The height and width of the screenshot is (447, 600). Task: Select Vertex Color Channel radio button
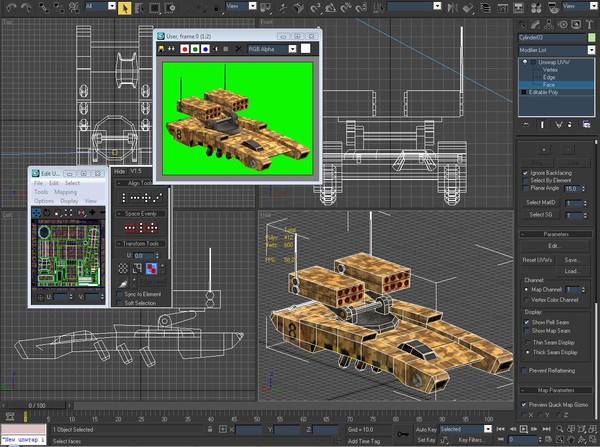tap(527, 300)
